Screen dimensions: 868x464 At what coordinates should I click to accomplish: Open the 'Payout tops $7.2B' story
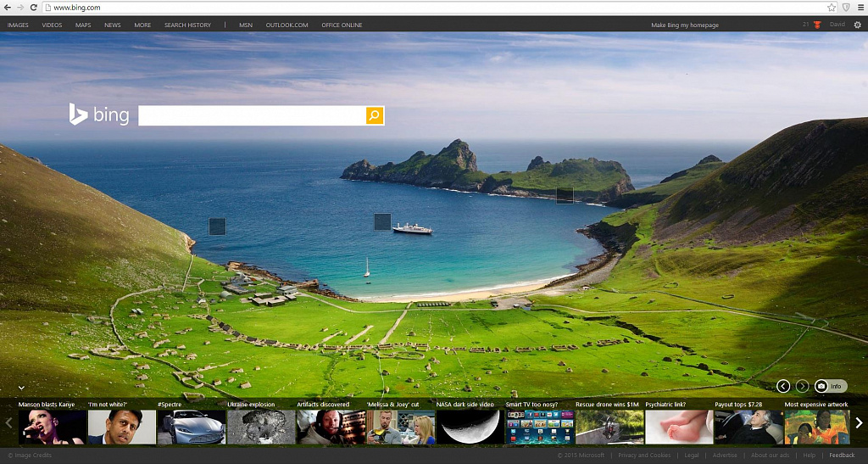point(749,427)
